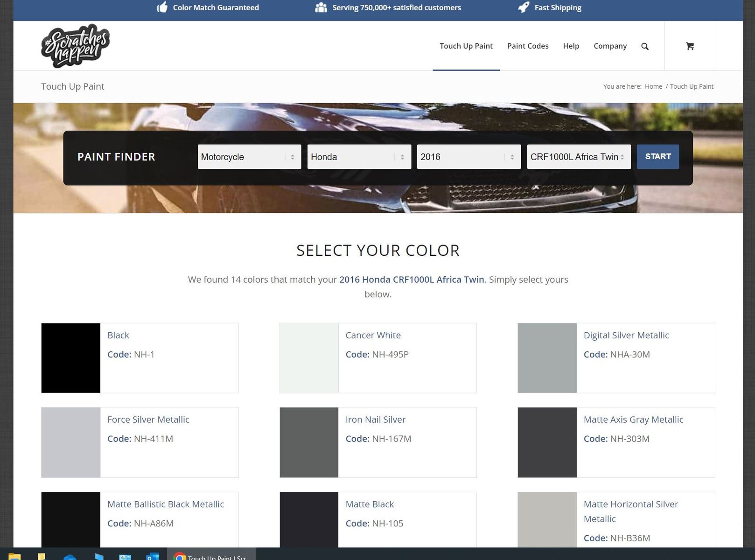This screenshot has height=560, width=755.
Task: Open the Matte Axis Gray Metallic link
Action: click(x=633, y=420)
